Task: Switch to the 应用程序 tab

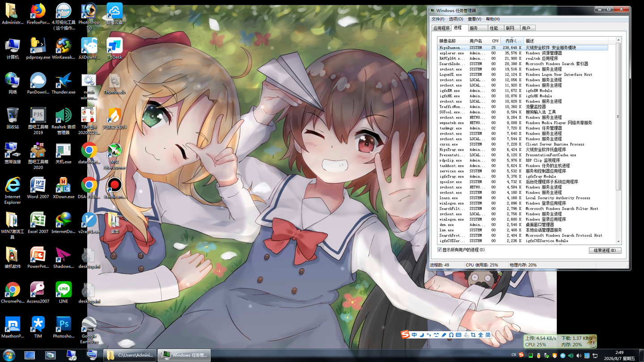Action: [x=441, y=28]
